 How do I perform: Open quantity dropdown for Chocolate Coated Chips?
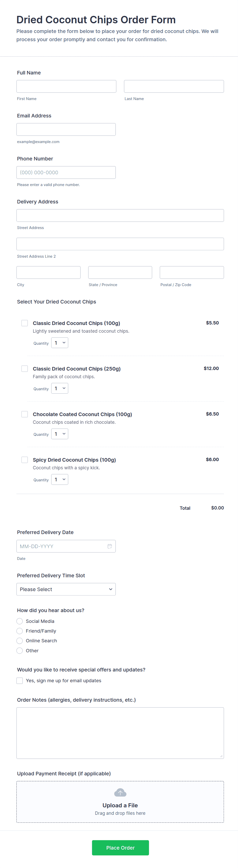click(x=60, y=434)
